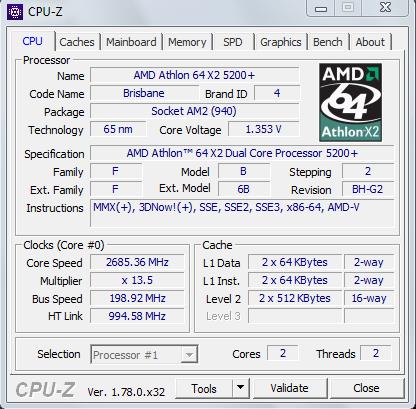
Task: Close window with title bar X
Action: point(385,8)
